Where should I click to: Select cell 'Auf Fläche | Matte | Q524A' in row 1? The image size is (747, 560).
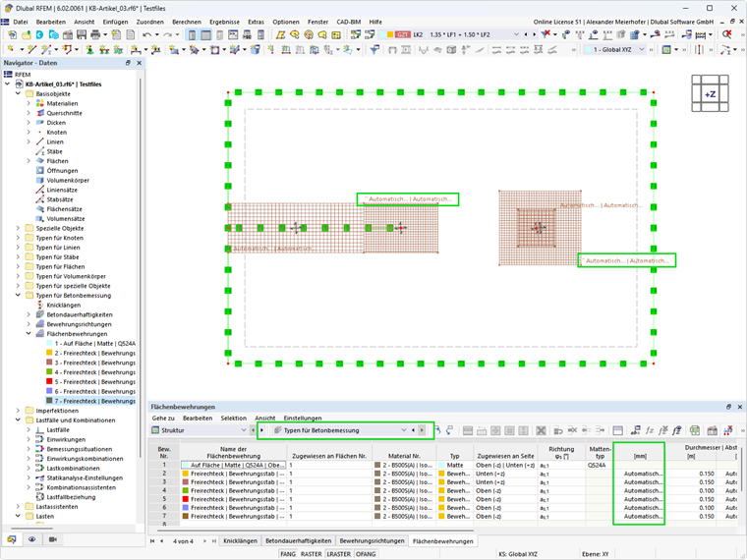[234, 465]
